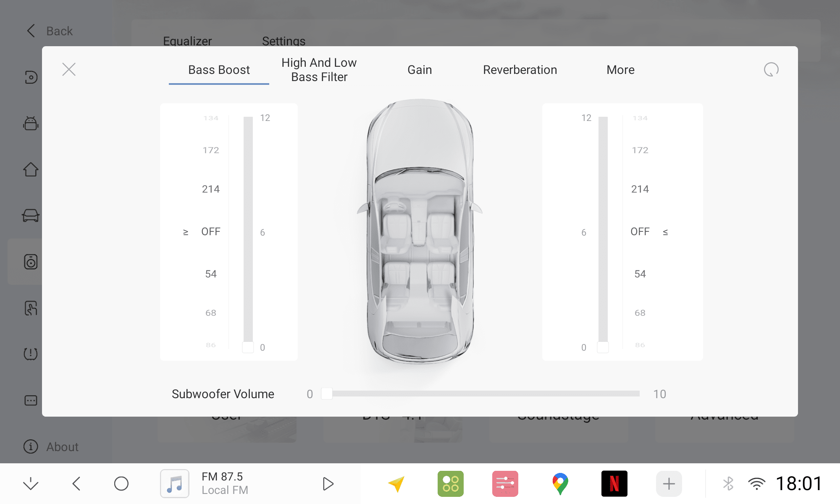Screen dimensions: 840x504
Task: Open the Equalizer tab behind the dialog
Action: pos(187,40)
